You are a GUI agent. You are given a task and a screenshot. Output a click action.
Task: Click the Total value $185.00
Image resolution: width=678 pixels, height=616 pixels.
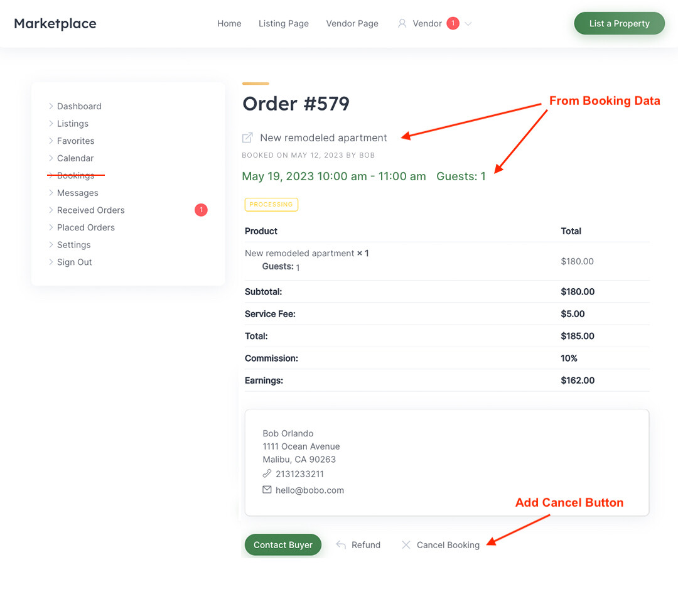coord(578,336)
